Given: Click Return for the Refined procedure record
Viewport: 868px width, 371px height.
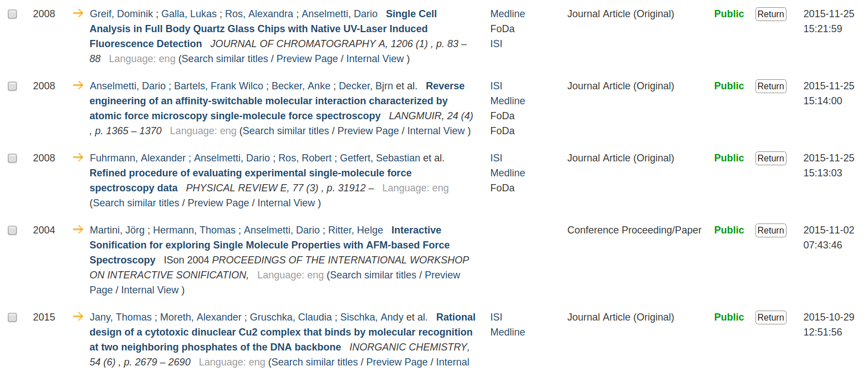Looking at the screenshot, I should pyautogui.click(x=770, y=159).
